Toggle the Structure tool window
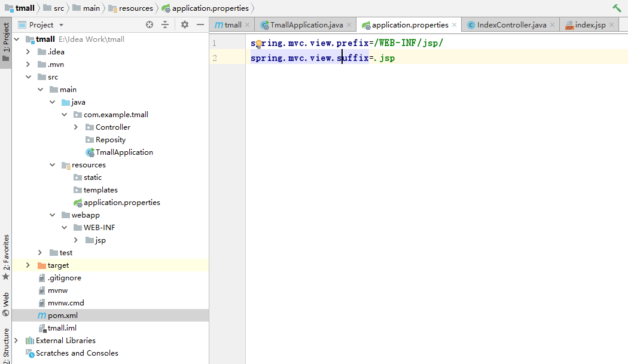 coord(6,345)
